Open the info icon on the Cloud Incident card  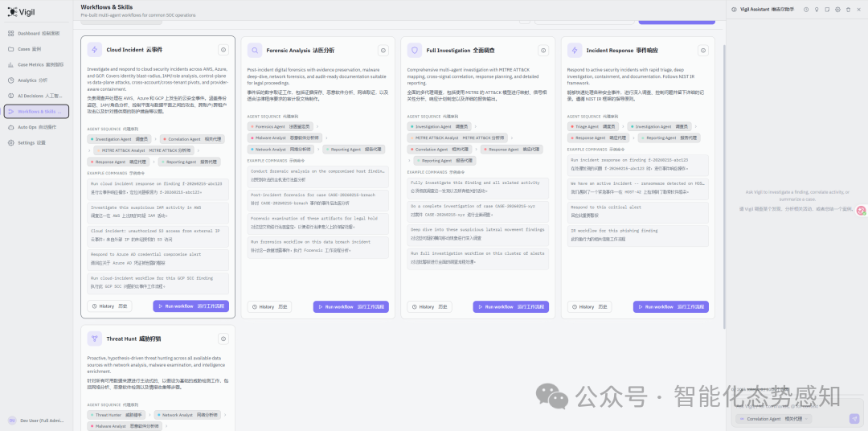point(223,50)
